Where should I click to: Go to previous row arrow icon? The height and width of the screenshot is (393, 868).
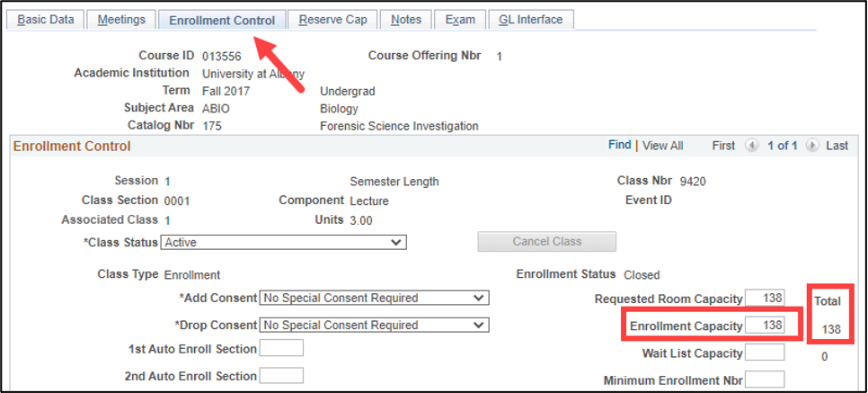[752, 146]
